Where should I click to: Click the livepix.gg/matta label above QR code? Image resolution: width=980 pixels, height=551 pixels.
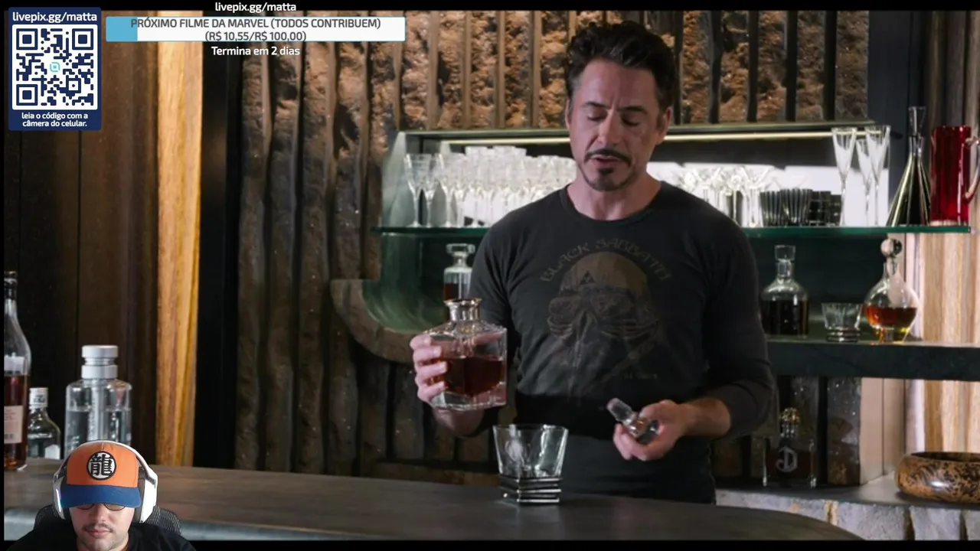[54, 16]
